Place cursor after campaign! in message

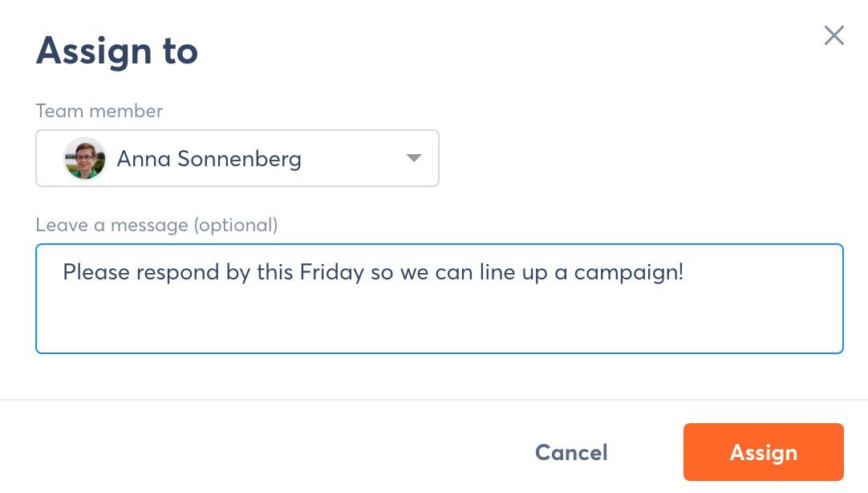click(x=686, y=272)
